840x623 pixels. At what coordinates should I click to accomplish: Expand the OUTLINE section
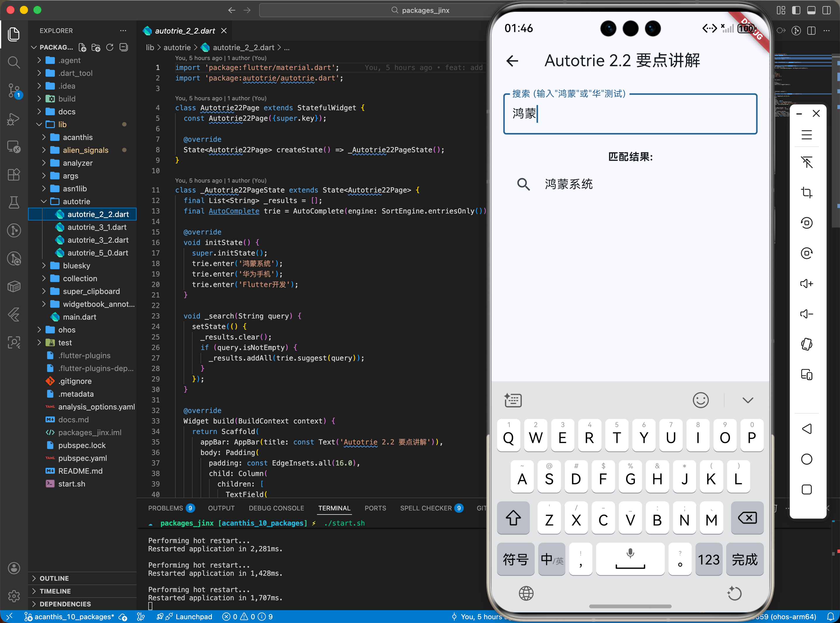[x=54, y=578]
